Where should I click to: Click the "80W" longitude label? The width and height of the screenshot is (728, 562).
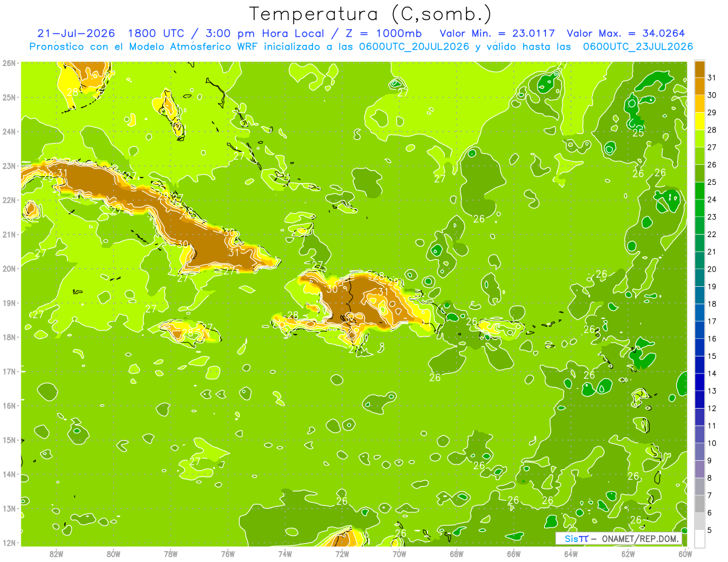(x=113, y=553)
